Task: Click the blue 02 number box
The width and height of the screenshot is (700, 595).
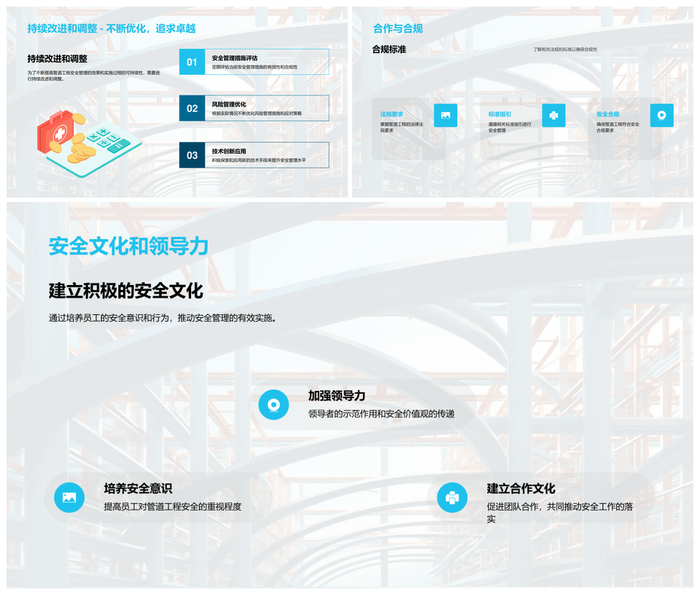Action: click(x=192, y=109)
